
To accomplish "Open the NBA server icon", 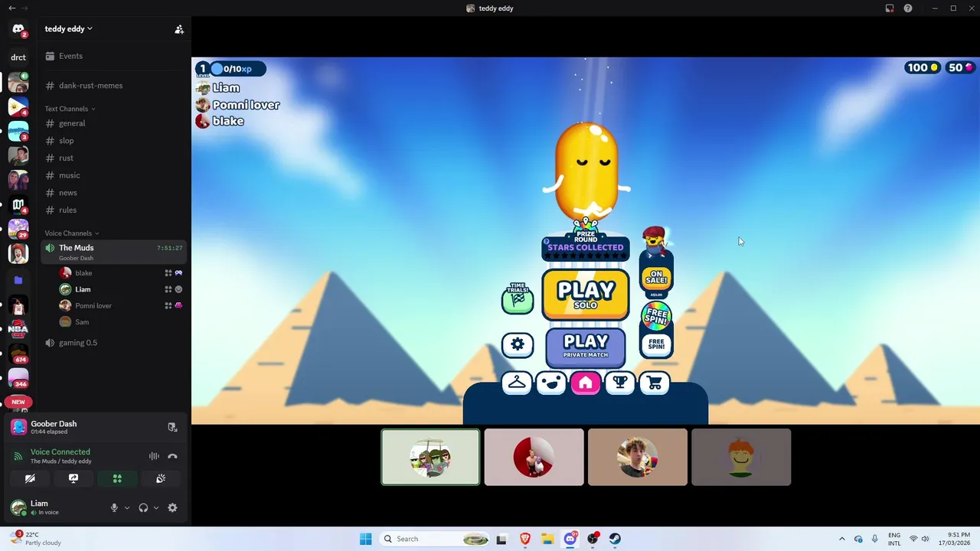I will click(18, 329).
